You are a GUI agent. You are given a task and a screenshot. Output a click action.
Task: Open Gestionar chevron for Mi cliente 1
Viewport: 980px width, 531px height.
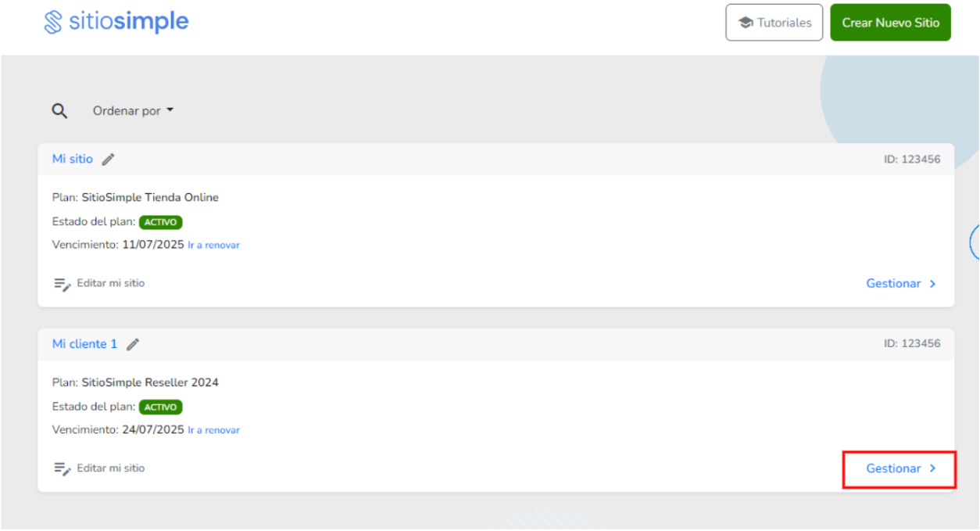point(901,468)
